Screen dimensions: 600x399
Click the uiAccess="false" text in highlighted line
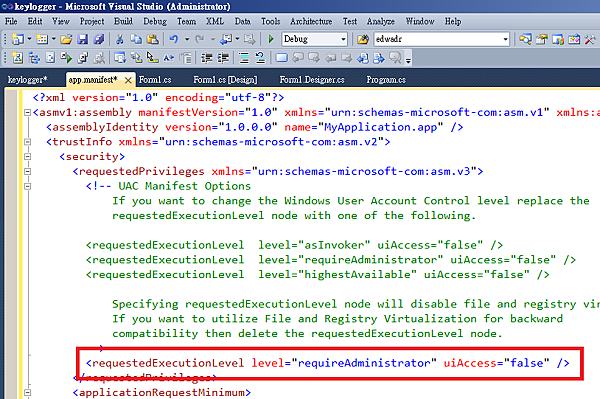(x=496, y=363)
